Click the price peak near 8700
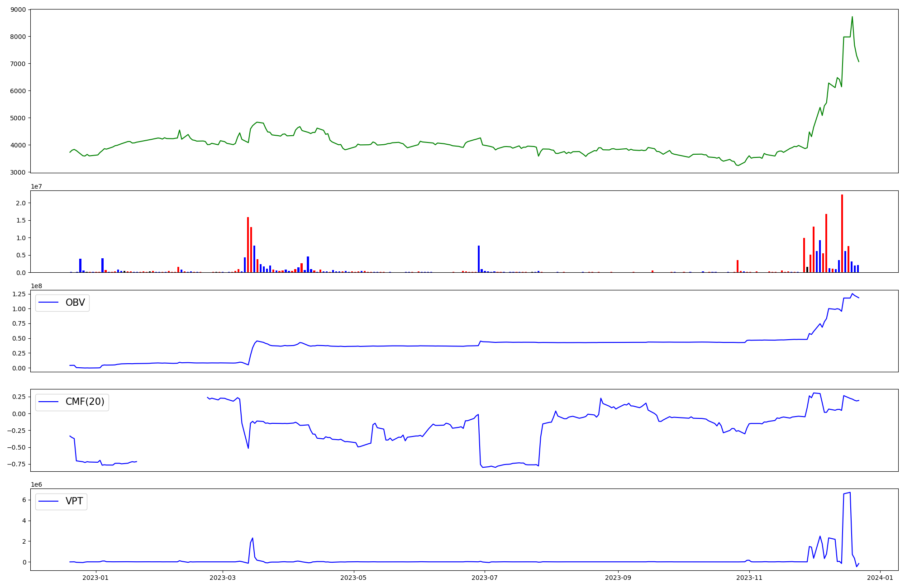The height and width of the screenshot is (588, 905). point(852,17)
